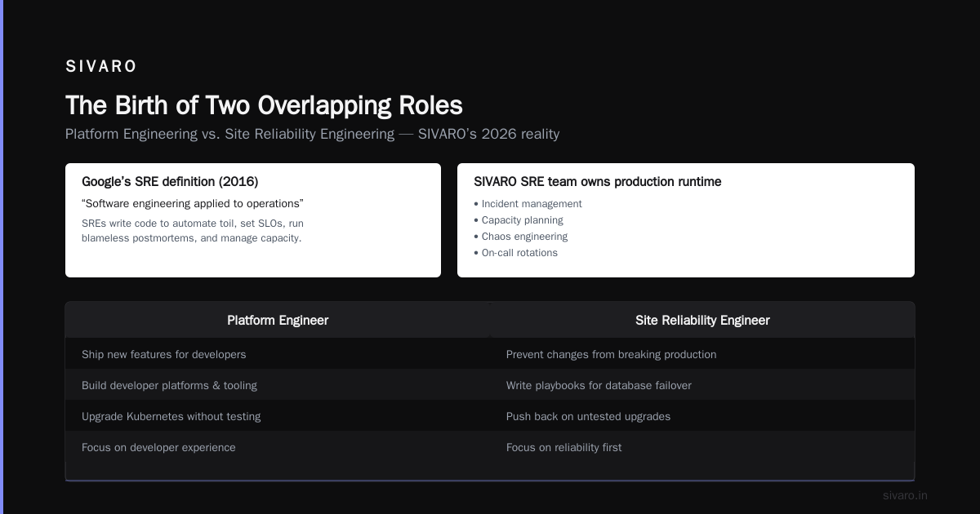Click the "Google's SRE definition (2016)" card title
Viewport: 980px width, 514px height.
pyautogui.click(x=170, y=181)
